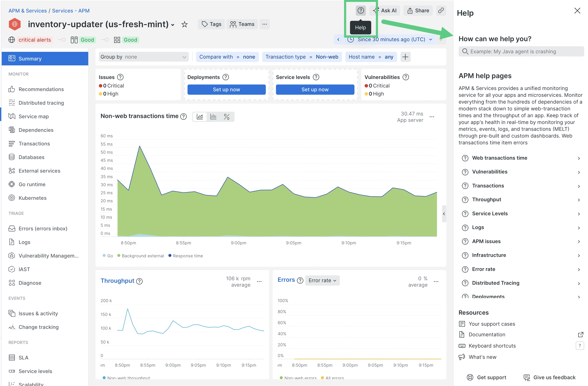Click Give us feedback
Viewport: 588px width, 386px height.
pos(549,377)
